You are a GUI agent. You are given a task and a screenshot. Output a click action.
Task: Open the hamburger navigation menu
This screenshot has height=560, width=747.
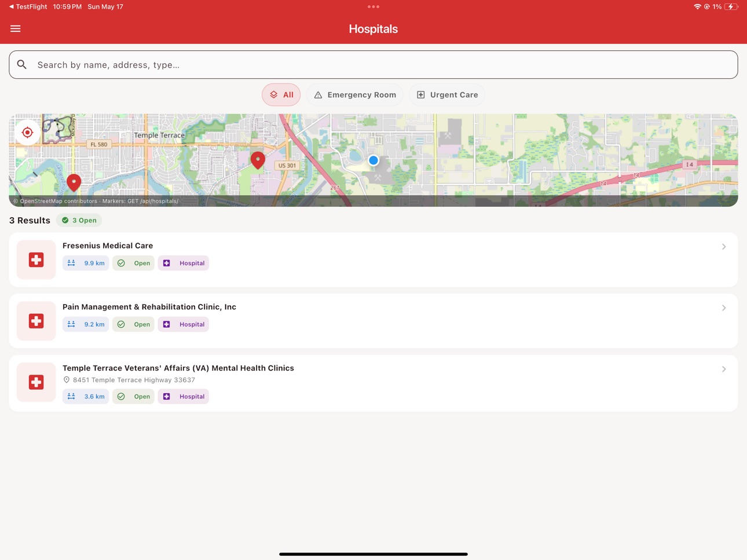click(x=16, y=28)
